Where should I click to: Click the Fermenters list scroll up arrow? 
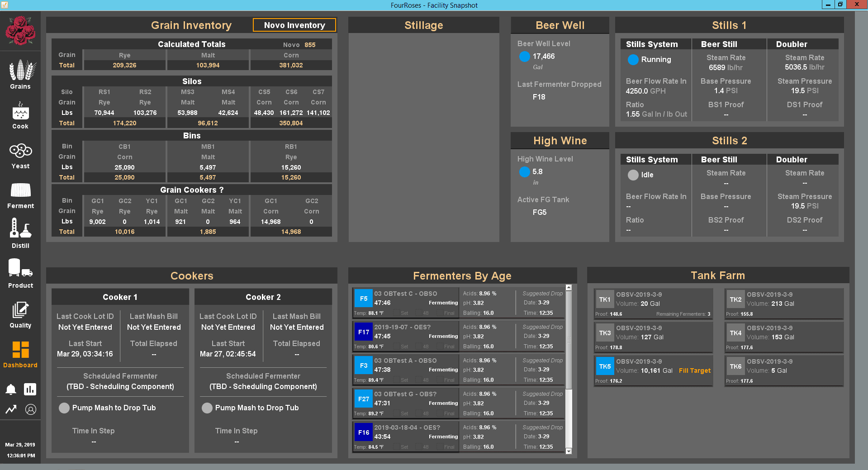coord(569,288)
